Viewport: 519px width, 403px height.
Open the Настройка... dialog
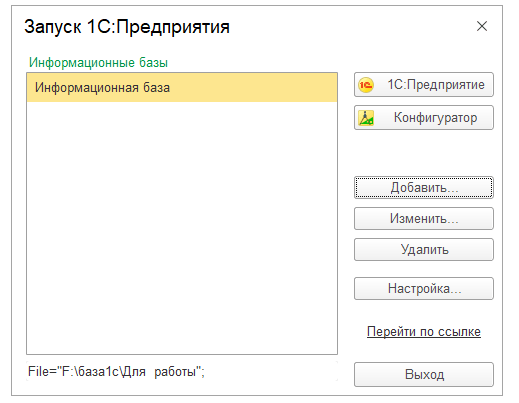(424, 288)
